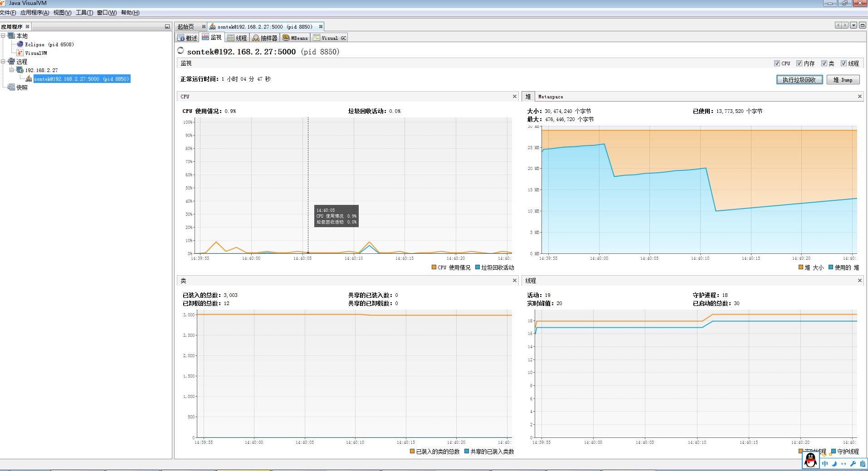
Task: Click the QQ penguin icon
Action: (810, 461)
